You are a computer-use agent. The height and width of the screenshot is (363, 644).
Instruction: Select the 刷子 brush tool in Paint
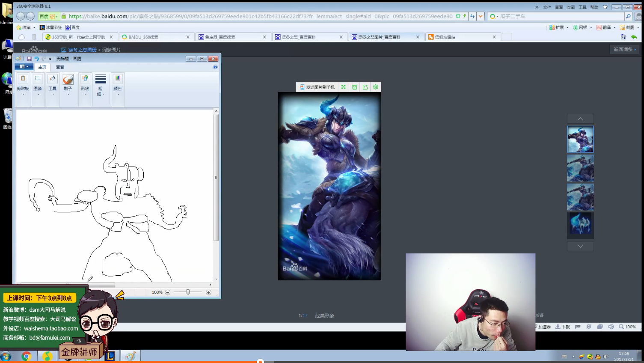(68, 84)
